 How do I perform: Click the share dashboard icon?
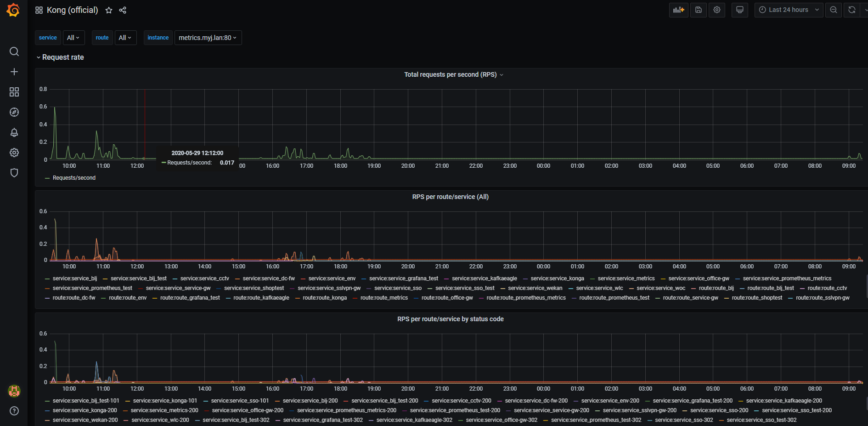[x=123, y=10]
